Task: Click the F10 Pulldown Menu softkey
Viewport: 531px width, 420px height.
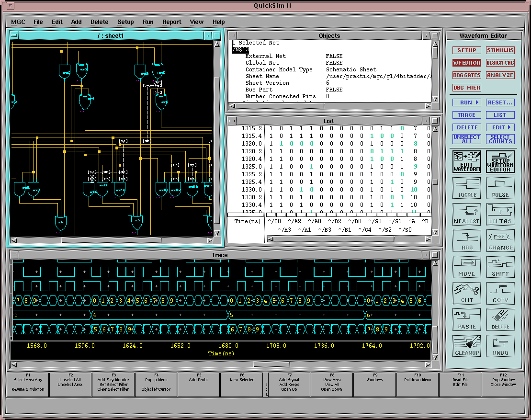Action: click(x=418, y=385)
